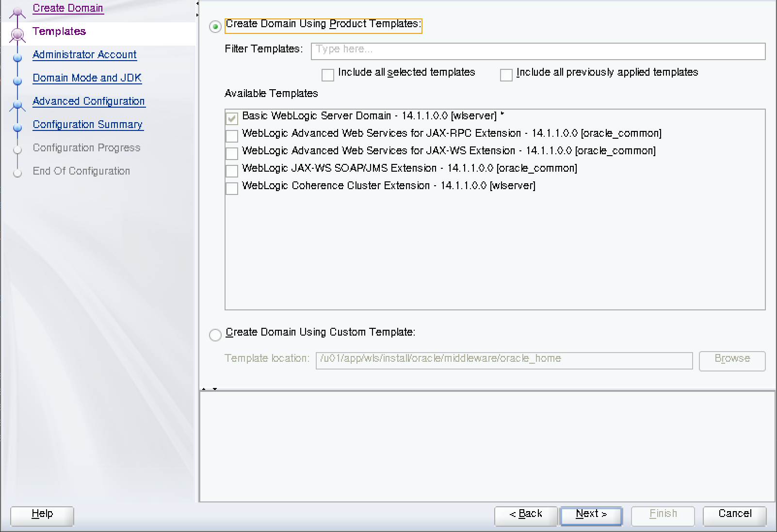
Task: Click the Domain Mode and JDK step node
Action: 17,81
